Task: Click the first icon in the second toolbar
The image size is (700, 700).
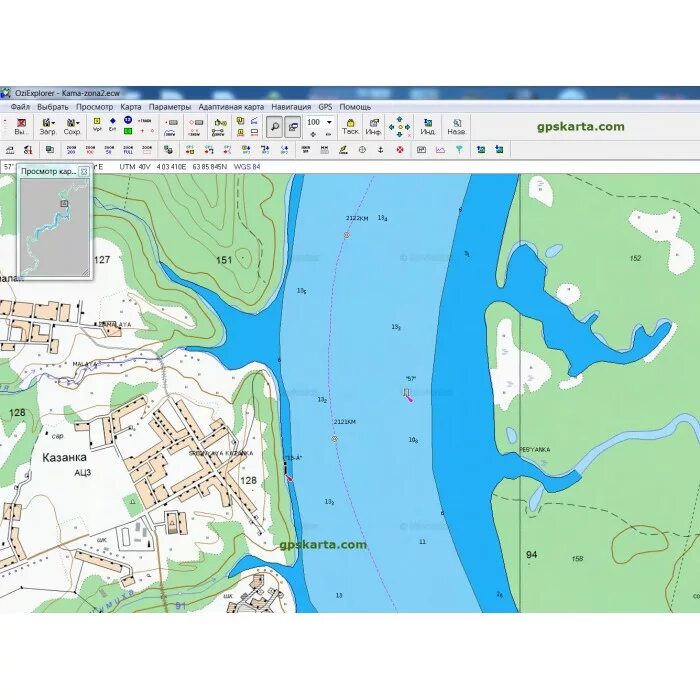Action: (10, 150)
